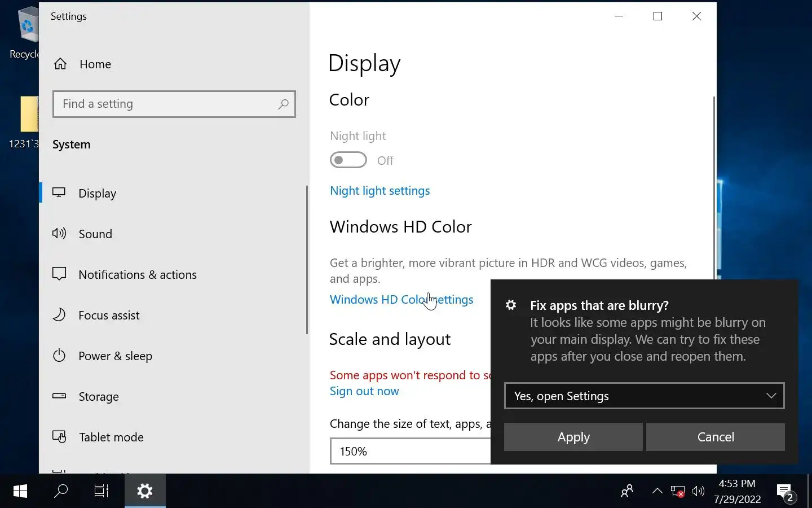Click the Recycle Bin desktop icon

(25, 33)
